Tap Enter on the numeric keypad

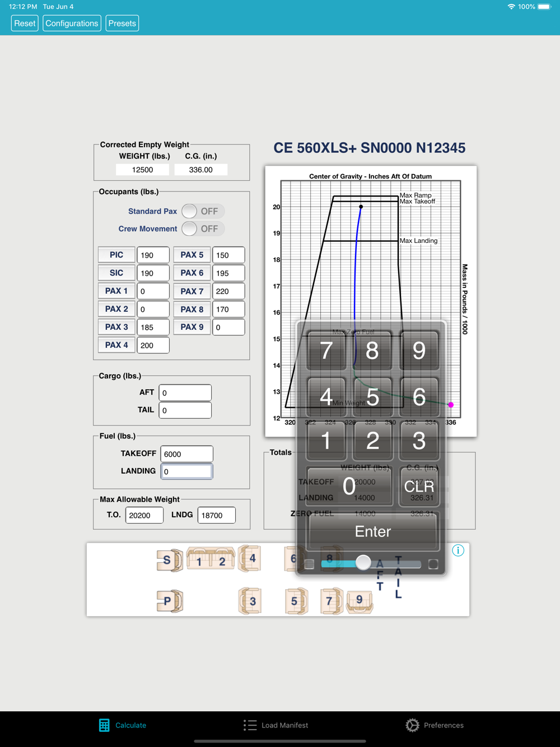373,531
